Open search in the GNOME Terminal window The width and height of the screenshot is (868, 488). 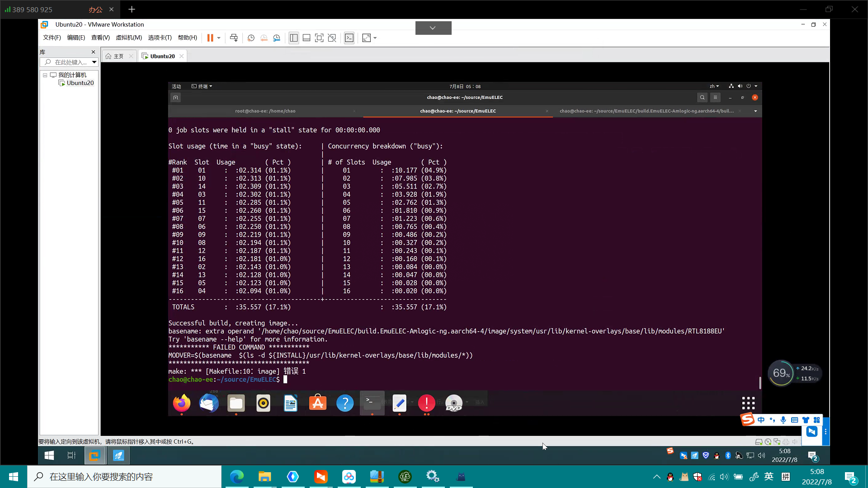(702, 97)
